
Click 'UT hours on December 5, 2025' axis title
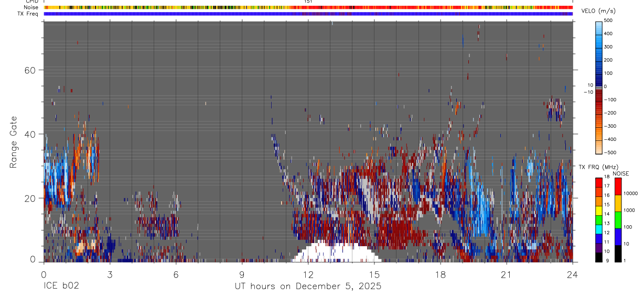(308, 287)
